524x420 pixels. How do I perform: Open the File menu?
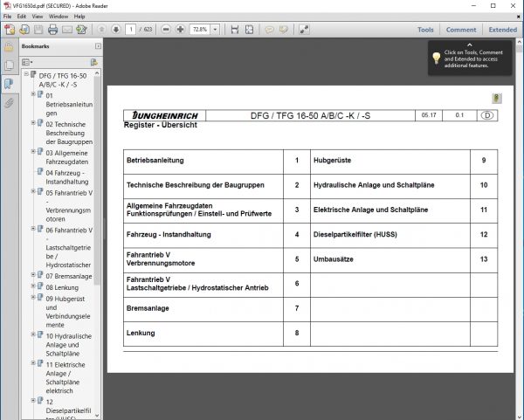point(7,17)
